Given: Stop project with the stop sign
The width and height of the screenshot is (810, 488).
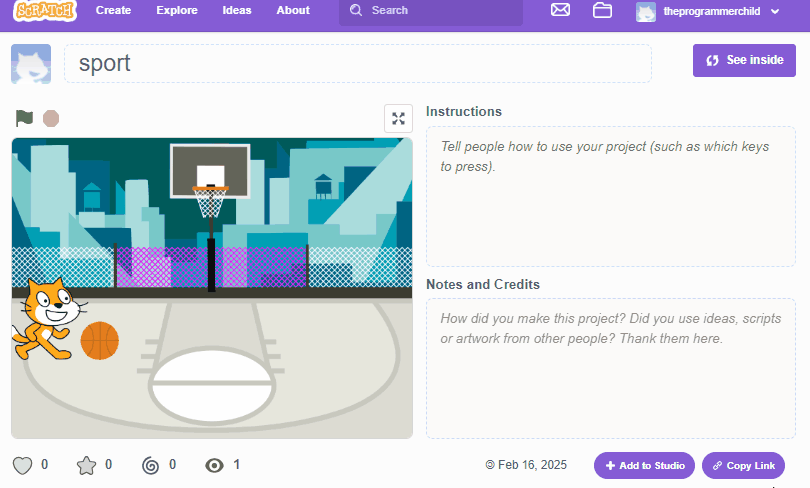Looking at the screenshot, I should click(x=51, y=118).
